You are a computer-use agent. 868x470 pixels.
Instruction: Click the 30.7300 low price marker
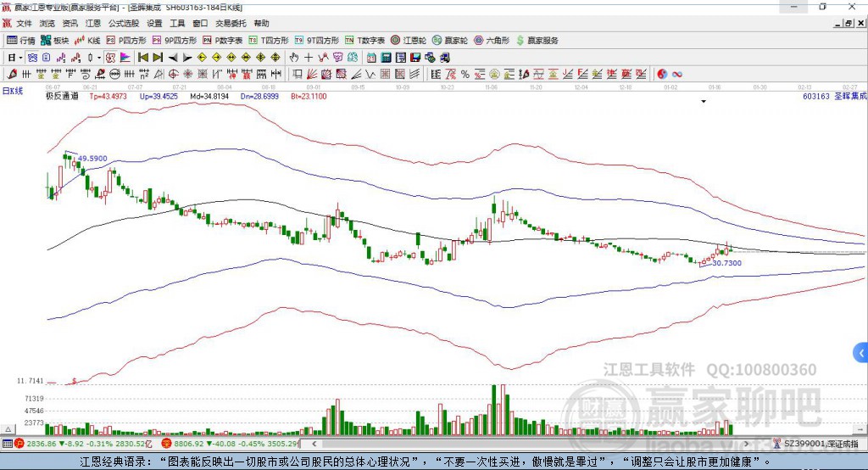coord(726,263)
